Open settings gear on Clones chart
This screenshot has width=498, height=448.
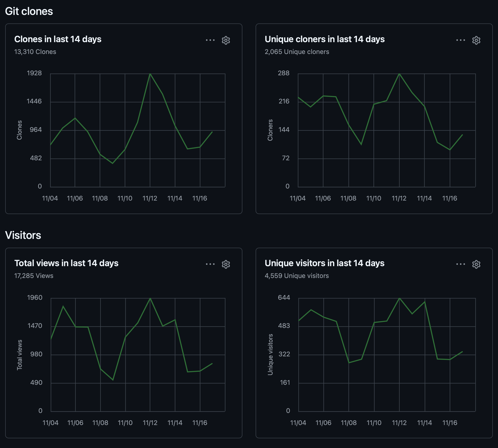click(x=226, y=40)
